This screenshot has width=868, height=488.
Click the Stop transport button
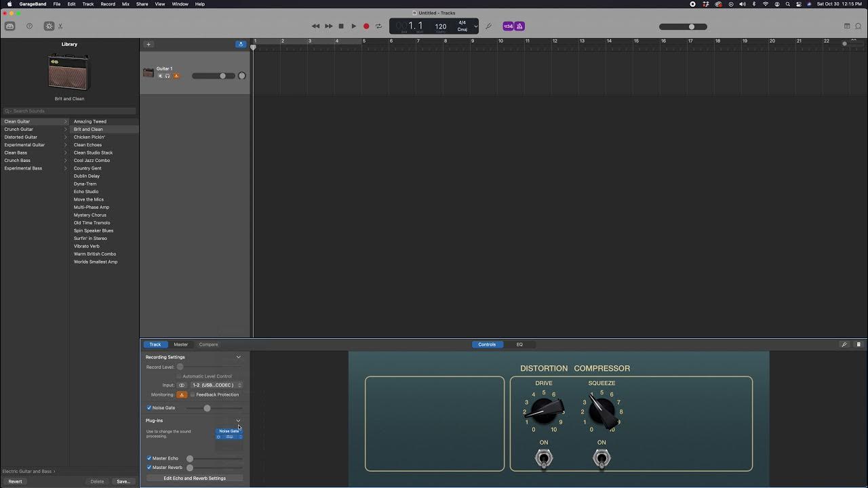(x=341, y=26)
